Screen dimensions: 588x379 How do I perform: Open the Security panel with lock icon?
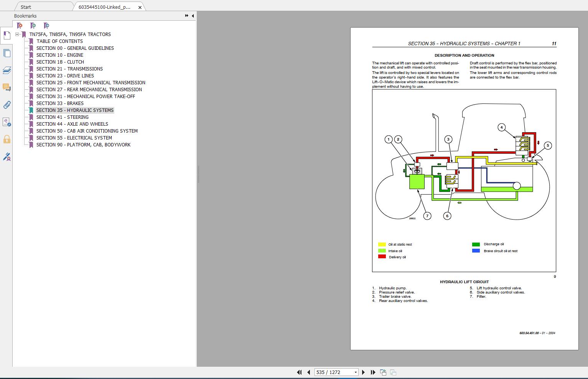(x=7, y=139)
